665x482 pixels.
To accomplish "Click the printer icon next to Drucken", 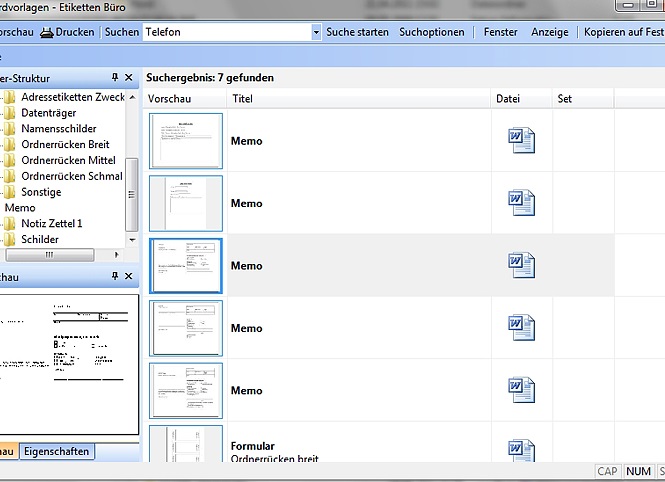I will (x=46, y=32).
